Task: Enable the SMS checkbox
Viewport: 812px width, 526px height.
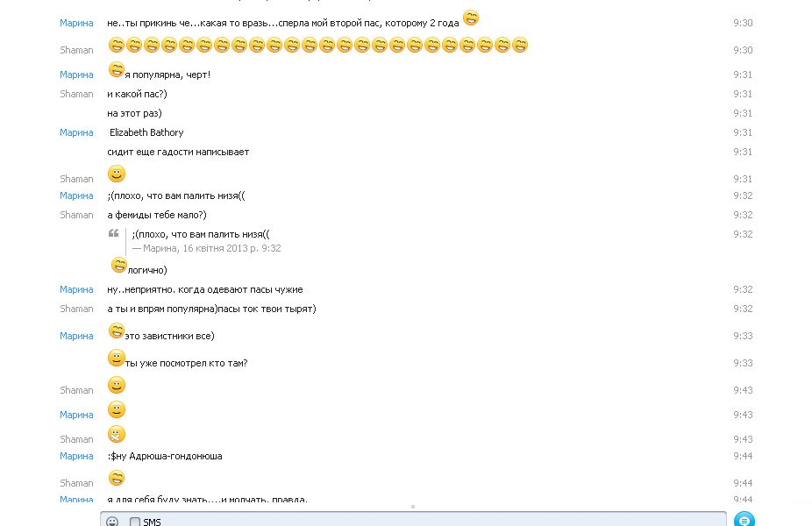Action: point(135,522)
